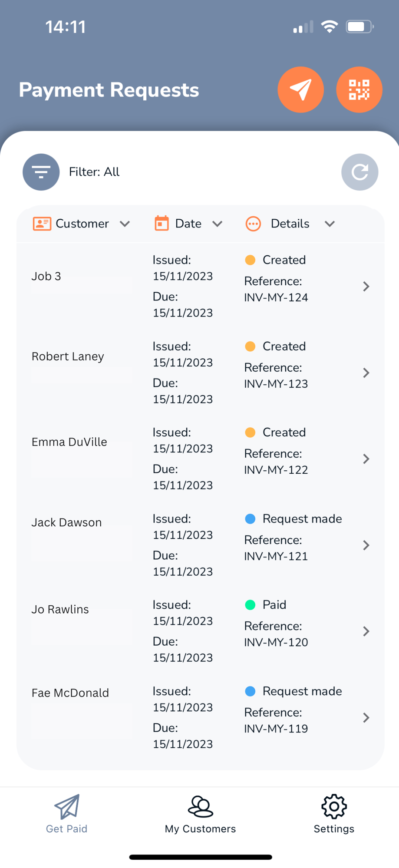Tap the calendar Date column icon
Image resolution: width=399 pixels, height=868 pixels.
click(x=162, y=224)
